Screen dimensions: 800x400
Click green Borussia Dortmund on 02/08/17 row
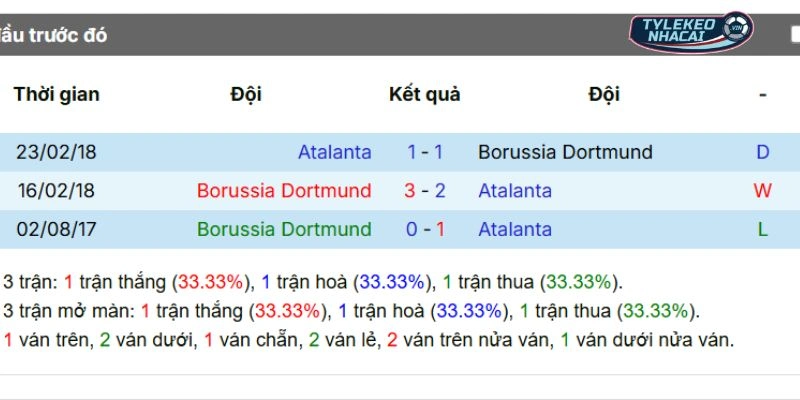coord(284,229)
